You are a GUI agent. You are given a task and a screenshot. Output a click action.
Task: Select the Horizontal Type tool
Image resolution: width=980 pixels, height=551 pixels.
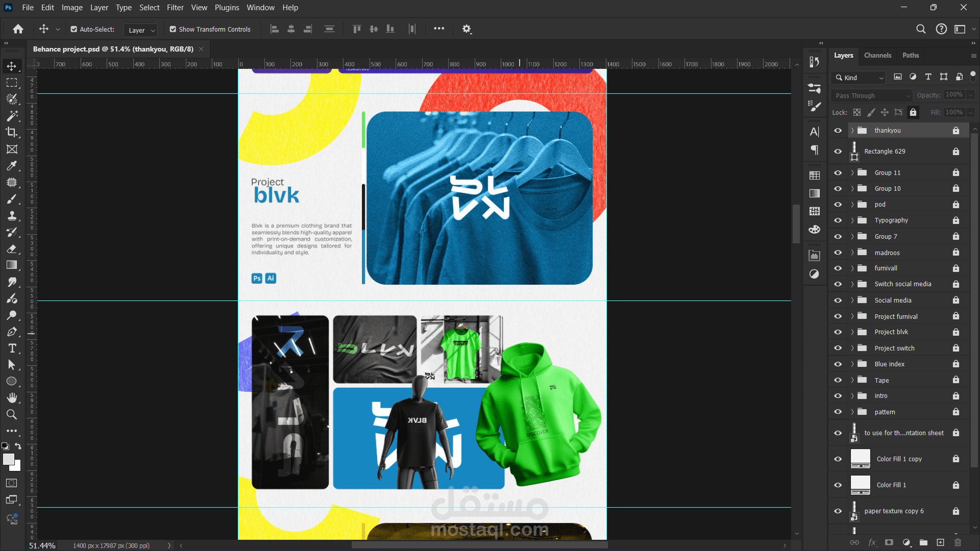(11, 348)
